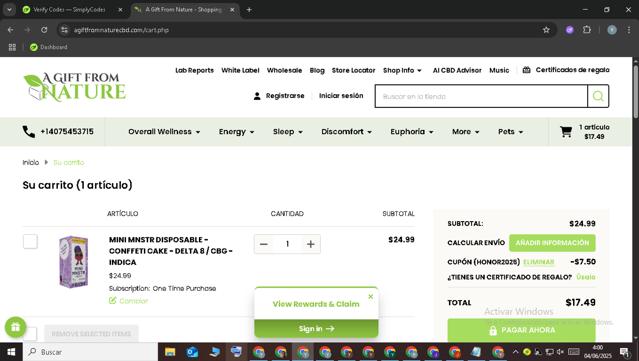Click the Windows taskbar Buscar search box
Image resolution: width=639 pixels, height=361 pixels.
[x=90, y=352]
